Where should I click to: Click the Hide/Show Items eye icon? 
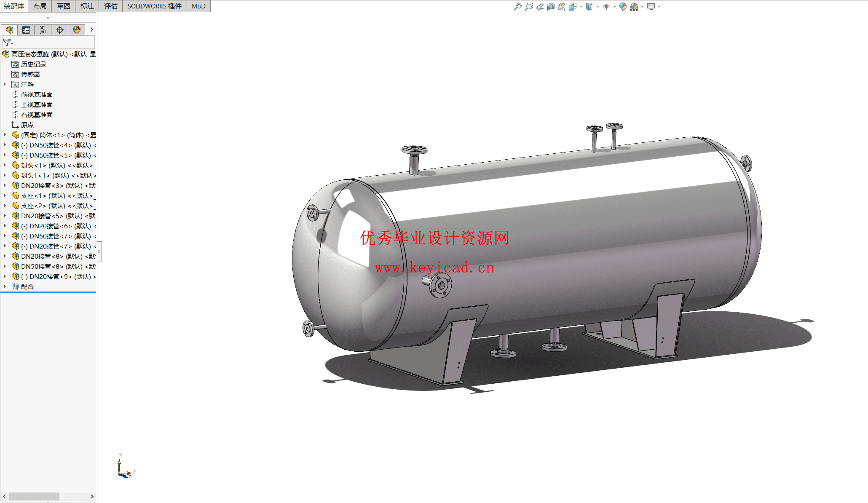[x=606, y=7]
